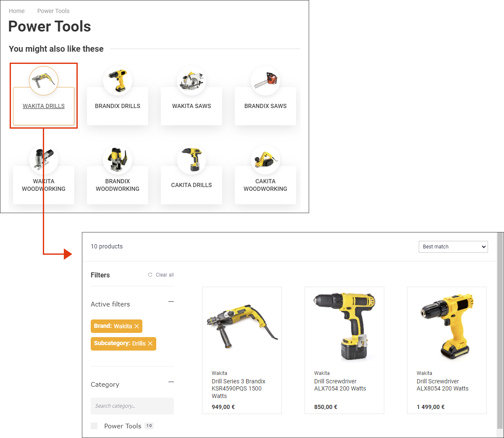
Task: Select the circular saw icon for Wakita Saws
Action: coord(191,80)
